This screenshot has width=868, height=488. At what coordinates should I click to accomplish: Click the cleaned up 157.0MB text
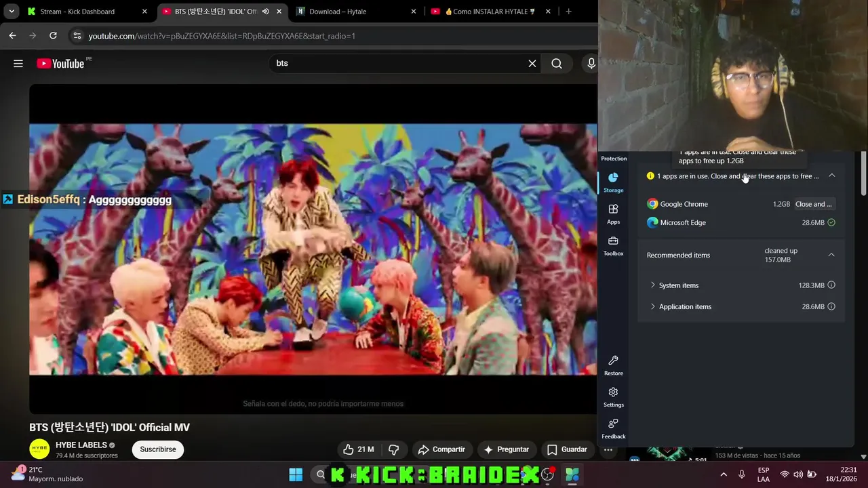click(x=781, y=255)
